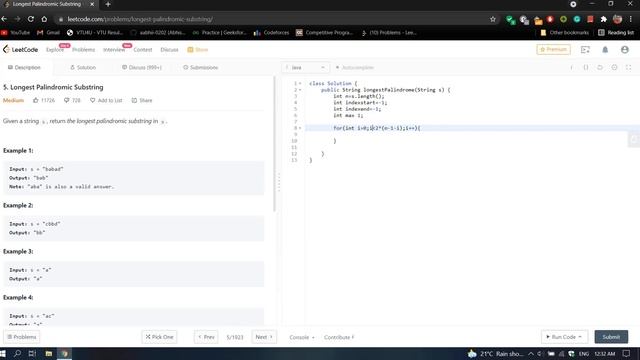This screenshot has width=640, height=360.
Task: Open the Extensions puzzle icon
Action: click(603, 19)
